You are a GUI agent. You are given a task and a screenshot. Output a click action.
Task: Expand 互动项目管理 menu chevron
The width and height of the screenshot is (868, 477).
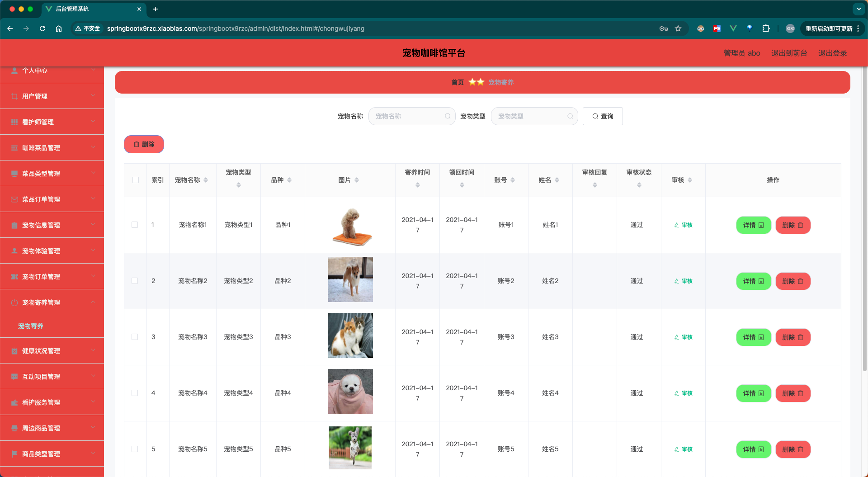(93, 376)
